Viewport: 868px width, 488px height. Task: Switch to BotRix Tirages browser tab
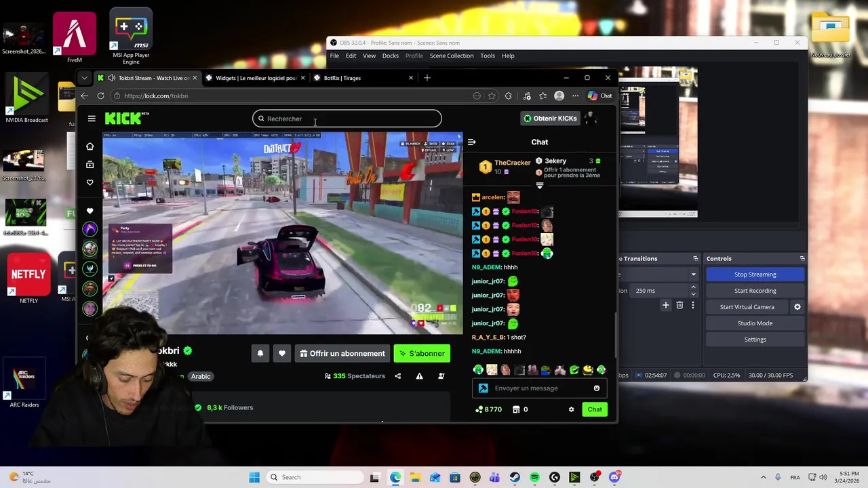[x=363, y=78]
